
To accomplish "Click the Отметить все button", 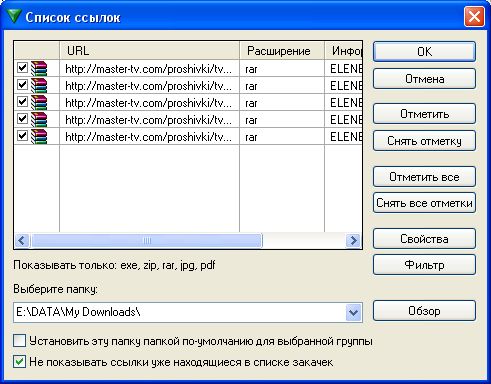I will pos(424,177).
